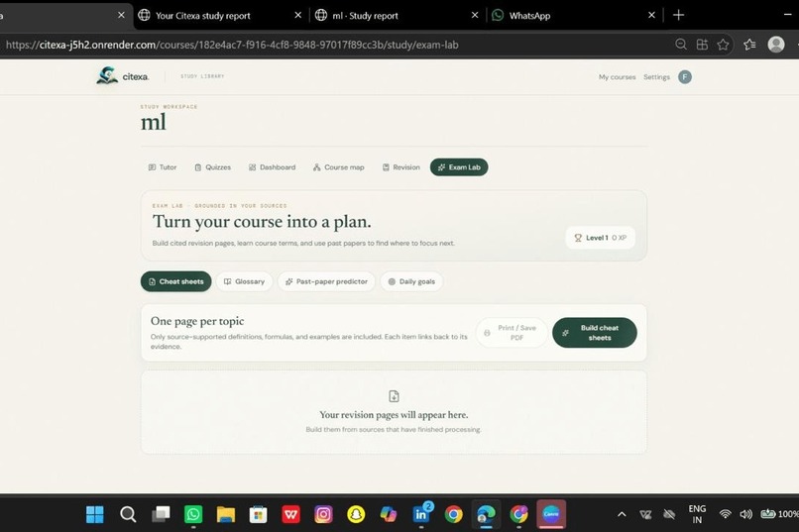The image size is (799, 532).
Task: Open File Explorer from the taskbar
Action: point(226,514)
